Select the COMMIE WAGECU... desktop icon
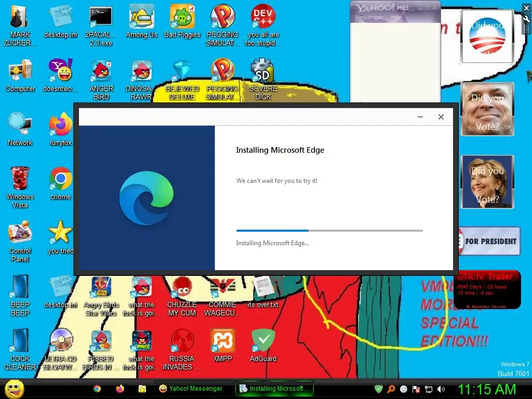 (x=222, y=297)
